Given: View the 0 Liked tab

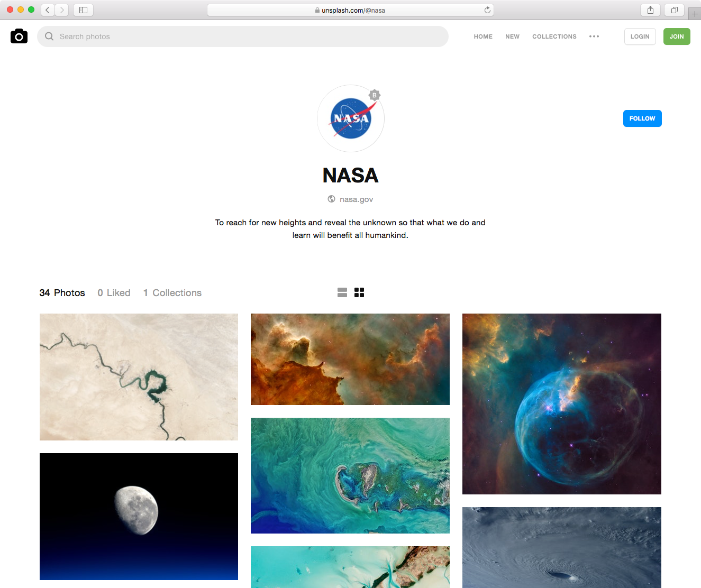Looking at the screenshot, I should pos(114,293).
